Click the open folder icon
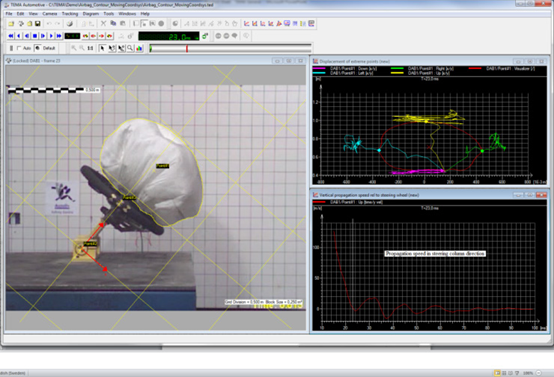The height and width of the screenshot is (377, 554). tap(11, 24)
